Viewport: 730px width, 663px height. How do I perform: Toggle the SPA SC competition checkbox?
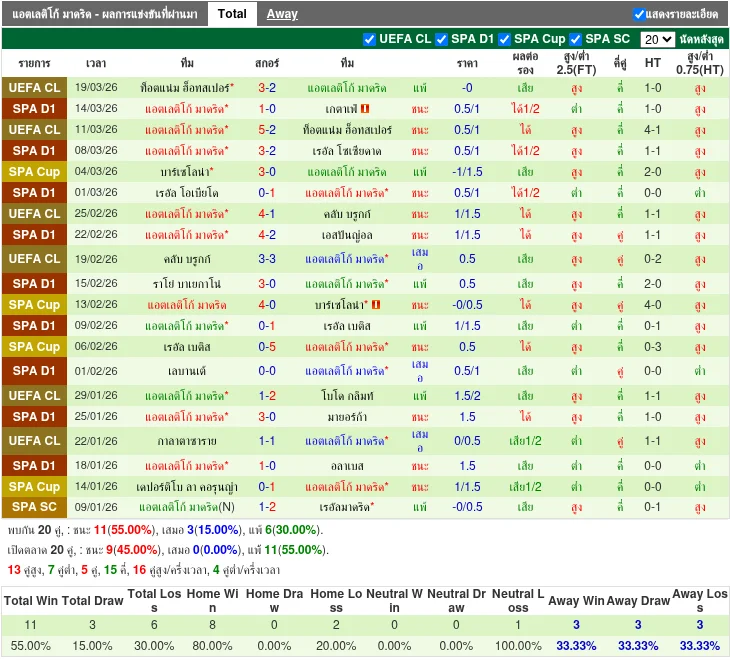coord(576,39)
